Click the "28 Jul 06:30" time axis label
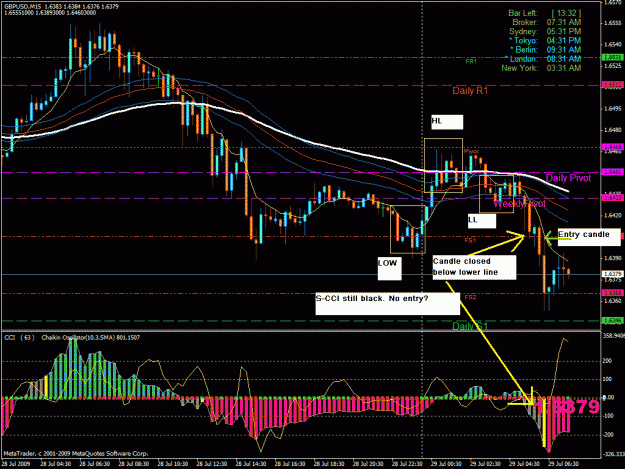The height and width of the screenshot is (469, 625). [94, 464]
